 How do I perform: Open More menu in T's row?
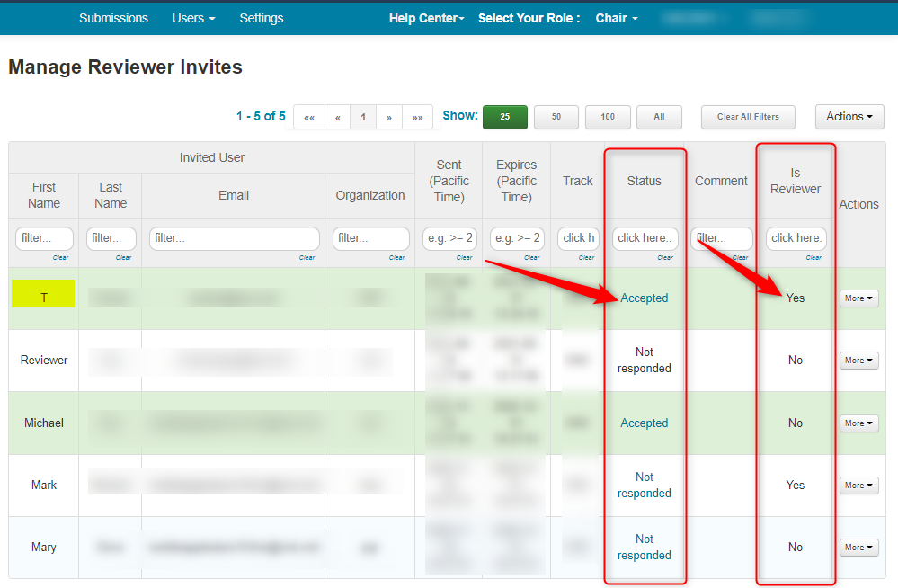point(859,298)
